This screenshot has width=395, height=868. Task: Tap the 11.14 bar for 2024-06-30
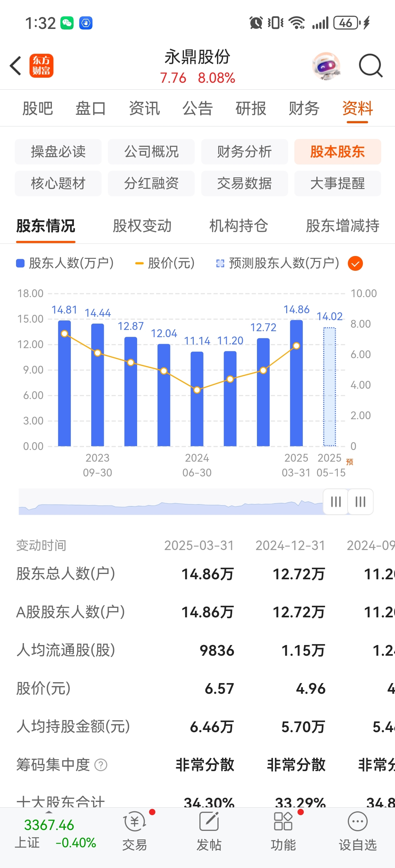point(197,399)
